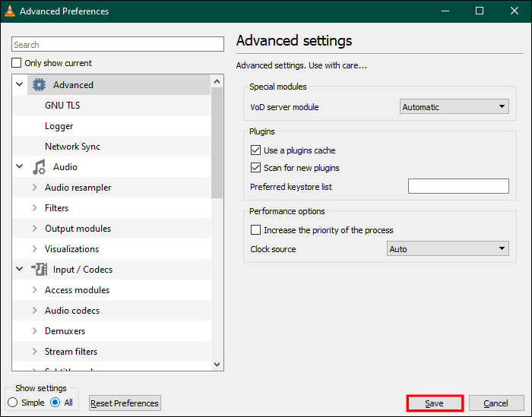This screenshot has width=532, height=417.
Task: Open the VoD server module dropdown
Action: point(454,107)
